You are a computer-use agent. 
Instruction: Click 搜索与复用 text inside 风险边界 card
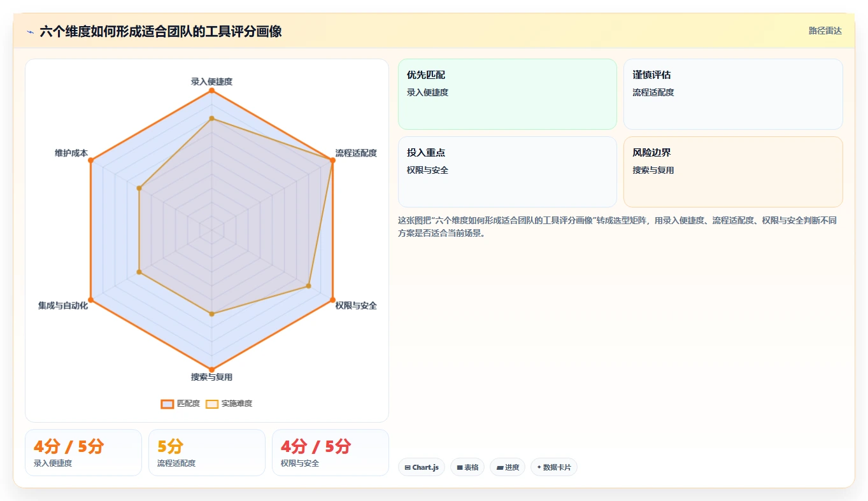coord(653,170)
